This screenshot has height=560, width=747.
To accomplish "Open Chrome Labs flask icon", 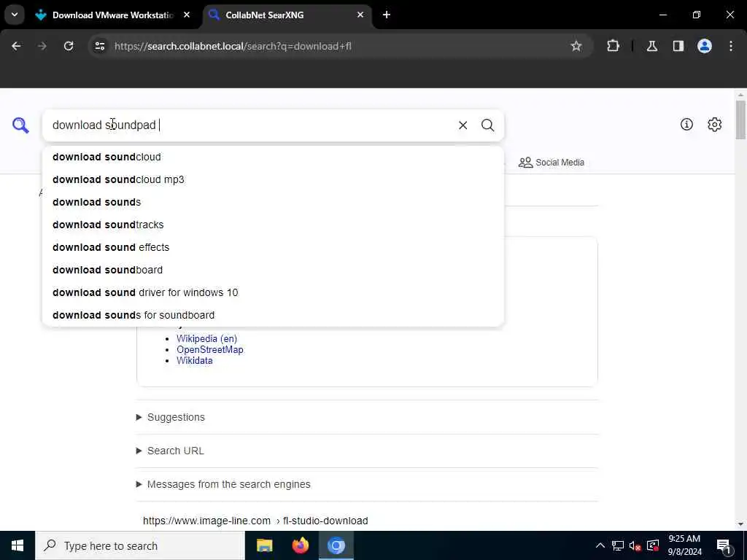I will click(x=652, y=46).
